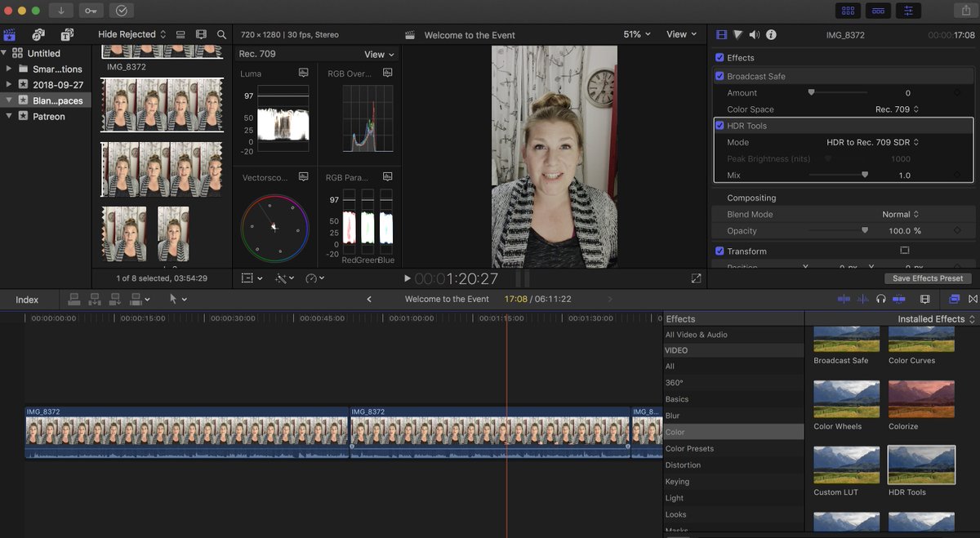Toggle Browser panel visibility button
The width and height of the screenshot is (980, 538).
click(848, 11)
